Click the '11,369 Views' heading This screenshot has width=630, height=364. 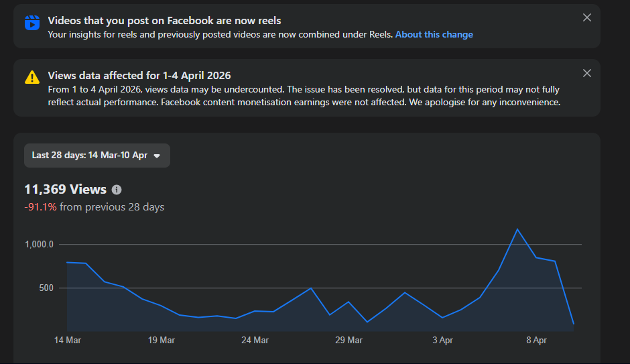[x=65, y=190]
